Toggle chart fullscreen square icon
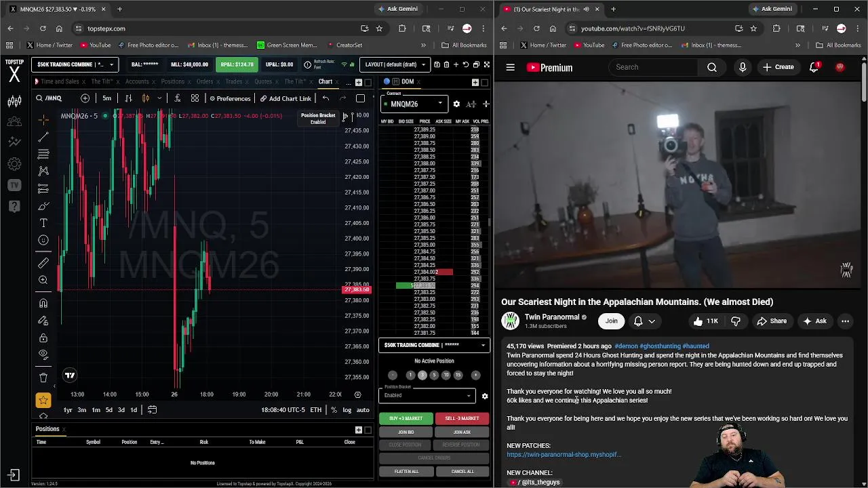Viewport: 868px width, 488px height. coord(360,98)
